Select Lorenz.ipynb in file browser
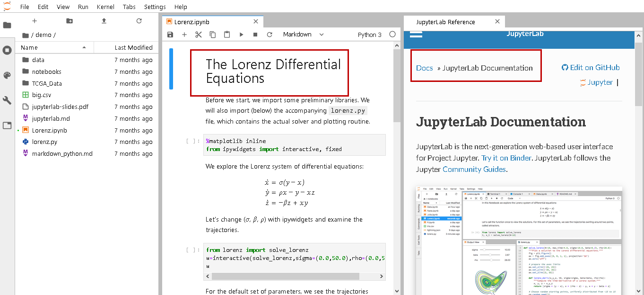Viewport: 644px width, 295px height. pyautogui.click(x=87, y=130)
